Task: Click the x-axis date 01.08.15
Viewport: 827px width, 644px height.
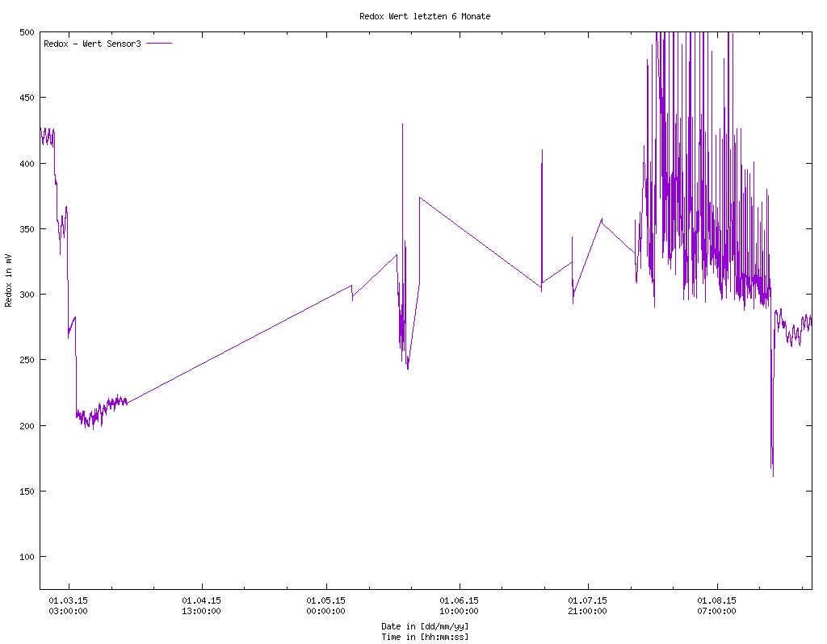Action: click(717, 600)
